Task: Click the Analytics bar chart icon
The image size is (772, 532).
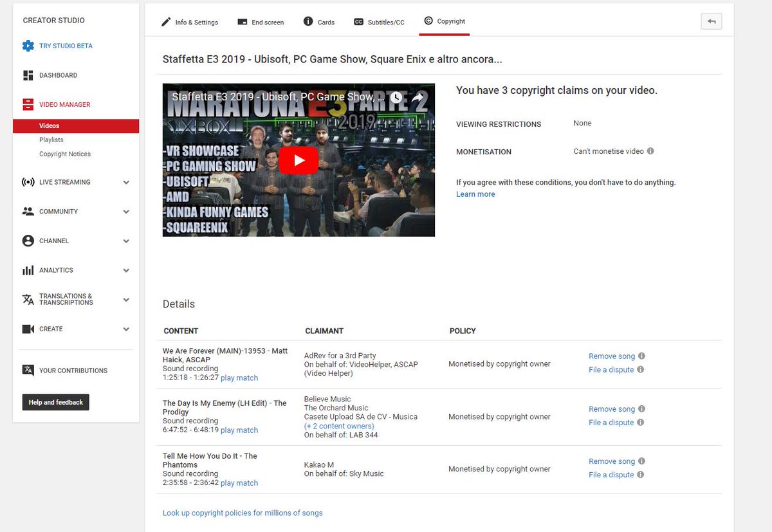Action: (28, 270)
